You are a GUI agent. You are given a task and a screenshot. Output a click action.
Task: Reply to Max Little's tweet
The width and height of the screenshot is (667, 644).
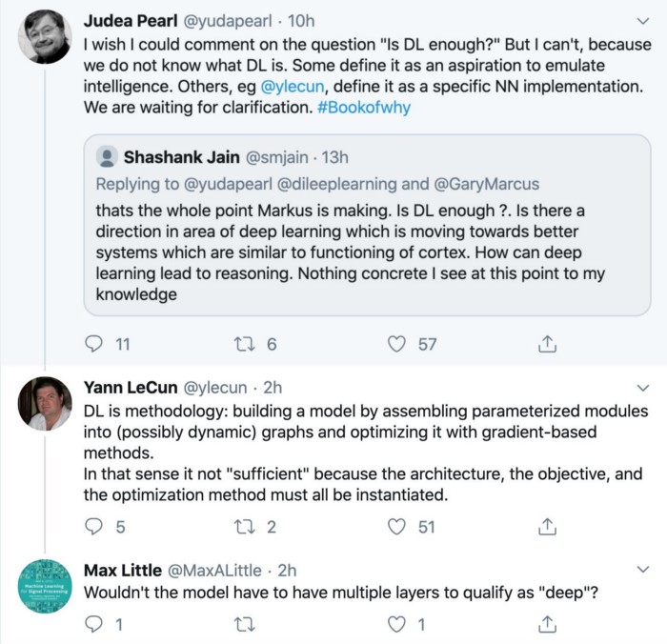pos(93,624)
